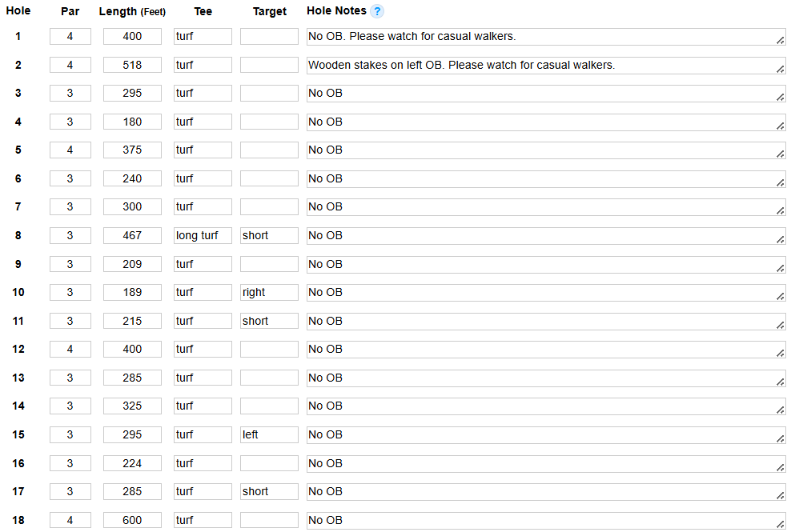Click the empty Target field for hole 3

pyautogui.click(x=269, y=94)
